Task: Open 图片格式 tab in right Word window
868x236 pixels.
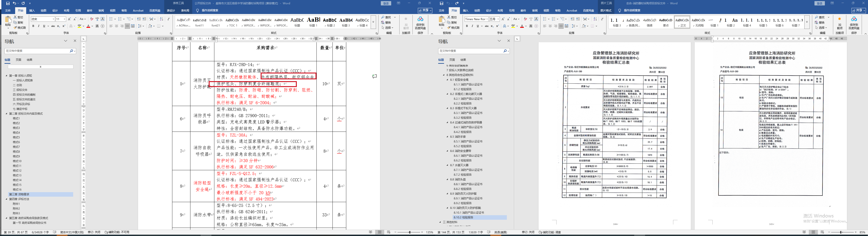Action: (x=606, y=10)
